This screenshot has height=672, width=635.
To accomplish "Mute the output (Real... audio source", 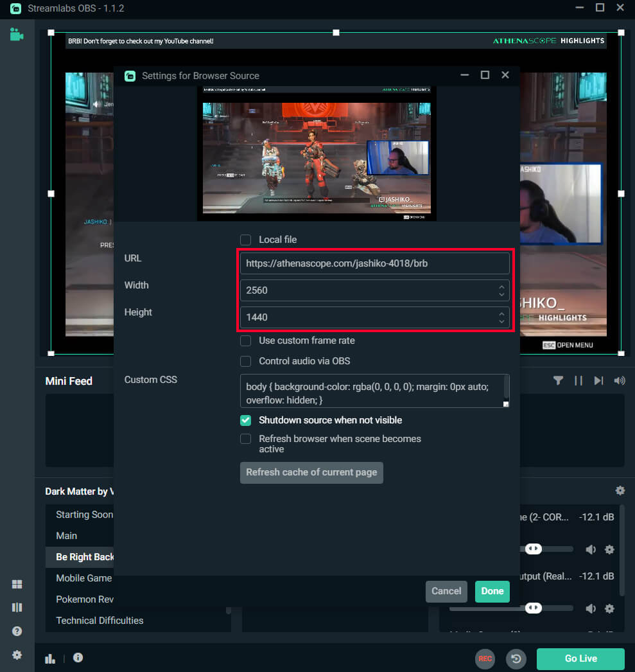I will [591, 608].
